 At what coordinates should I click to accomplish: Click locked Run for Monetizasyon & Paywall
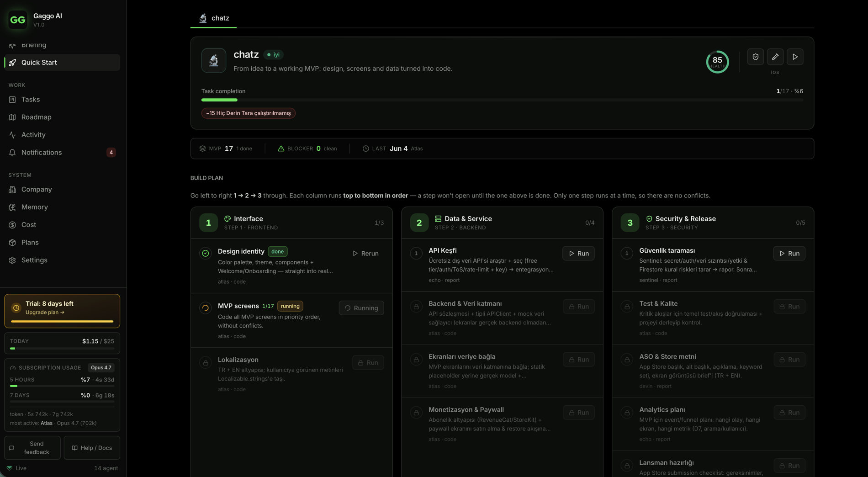579,413
